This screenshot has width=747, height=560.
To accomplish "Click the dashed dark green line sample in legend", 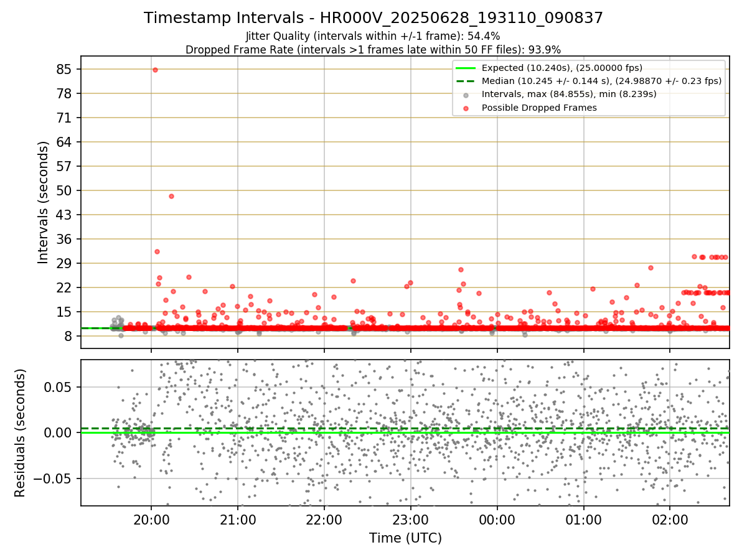I will (x=466, y=81).
